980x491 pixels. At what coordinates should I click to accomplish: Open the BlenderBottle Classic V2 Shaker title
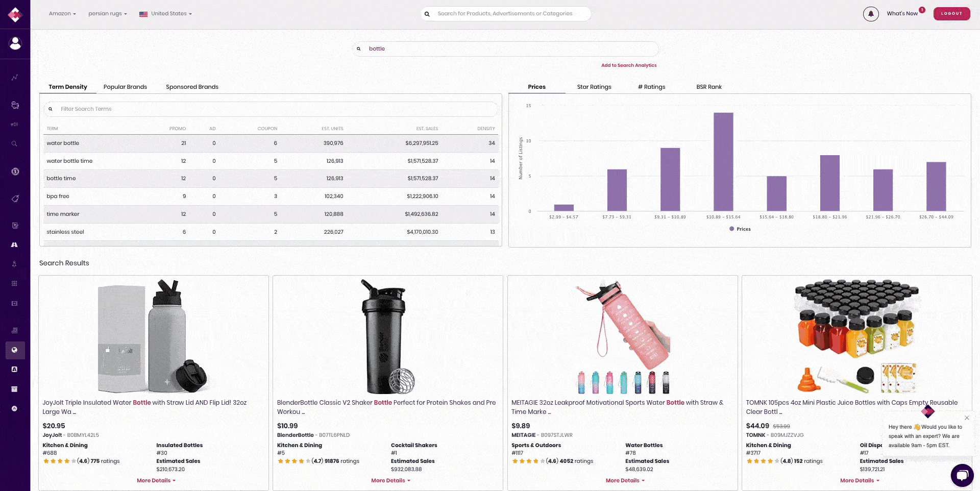[386, 407]
